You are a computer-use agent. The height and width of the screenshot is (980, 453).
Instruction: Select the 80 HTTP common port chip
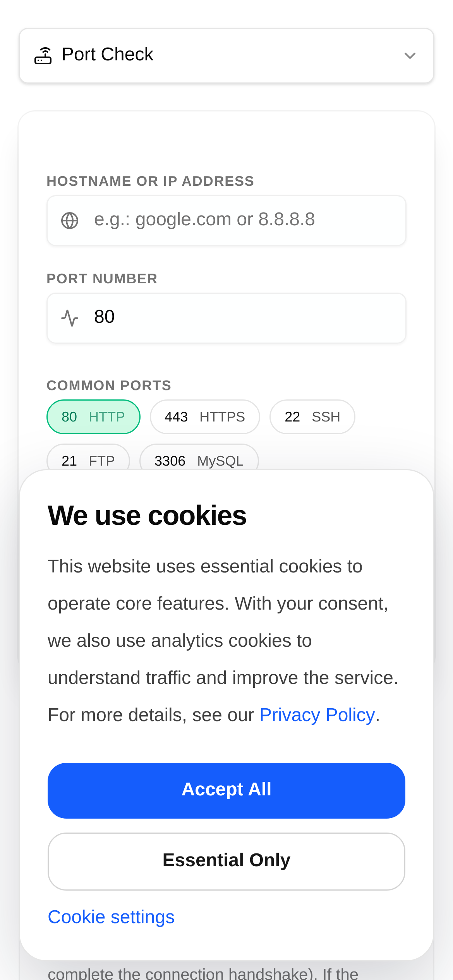point(93,417)
